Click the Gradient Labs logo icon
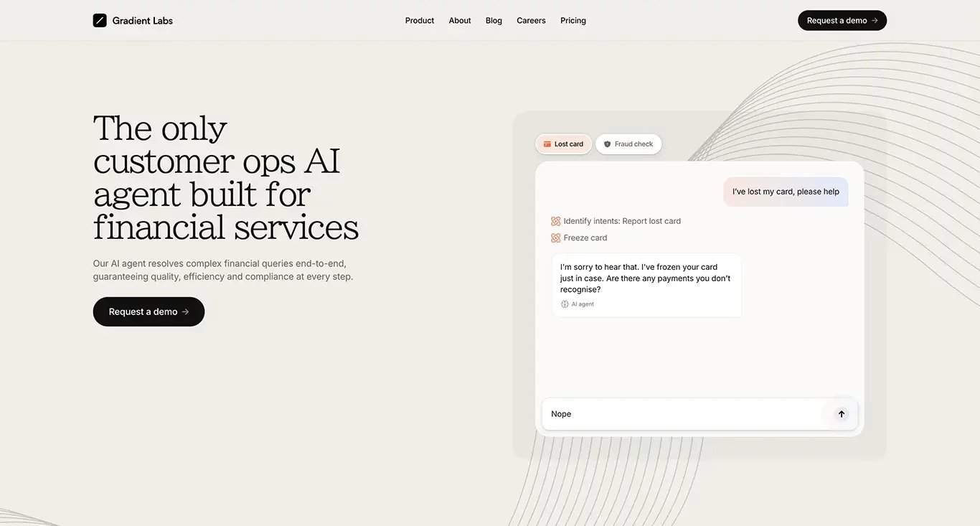980x526 pixels. (x=100, y=20)
